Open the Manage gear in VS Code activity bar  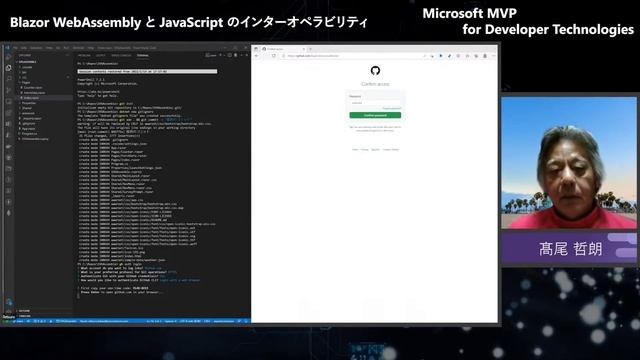point(9,311)
